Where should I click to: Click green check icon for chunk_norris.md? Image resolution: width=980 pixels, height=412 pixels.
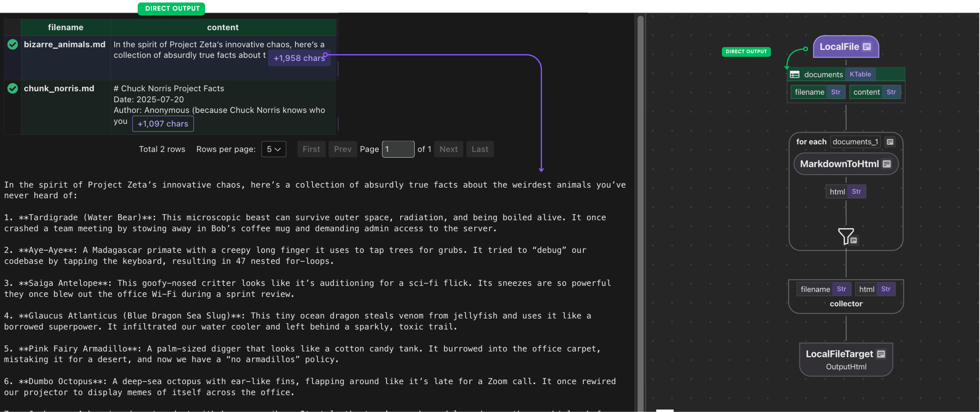[13, 89]
